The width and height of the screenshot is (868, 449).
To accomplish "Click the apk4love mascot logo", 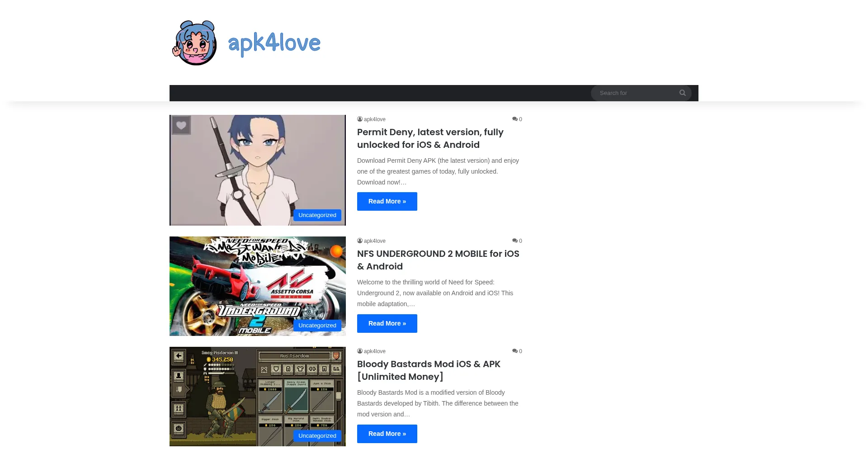I will (x=195, y=43).
